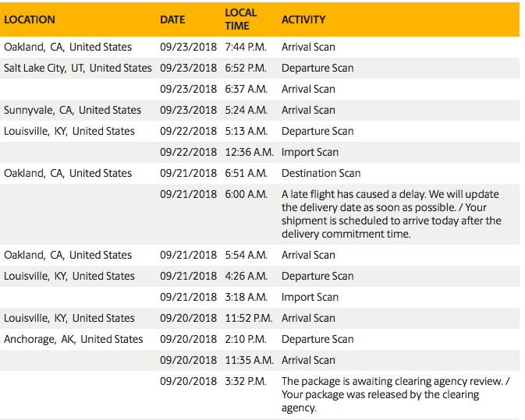Click the 3:32 P.M. time cell

pos(246,382)
